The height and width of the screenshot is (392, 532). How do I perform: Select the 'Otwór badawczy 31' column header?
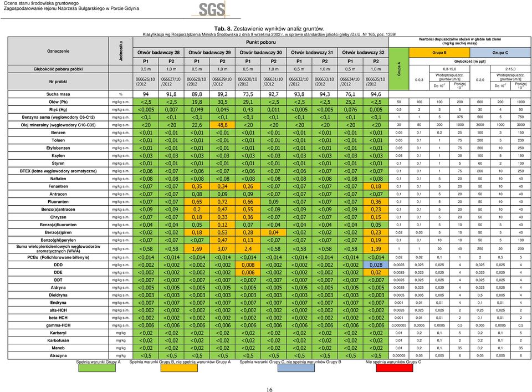coord(312,53)
